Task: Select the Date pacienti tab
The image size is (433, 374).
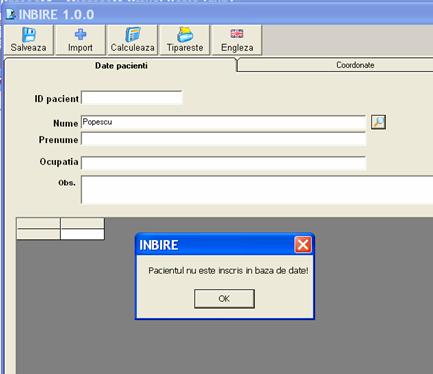Action: [121, 65]
